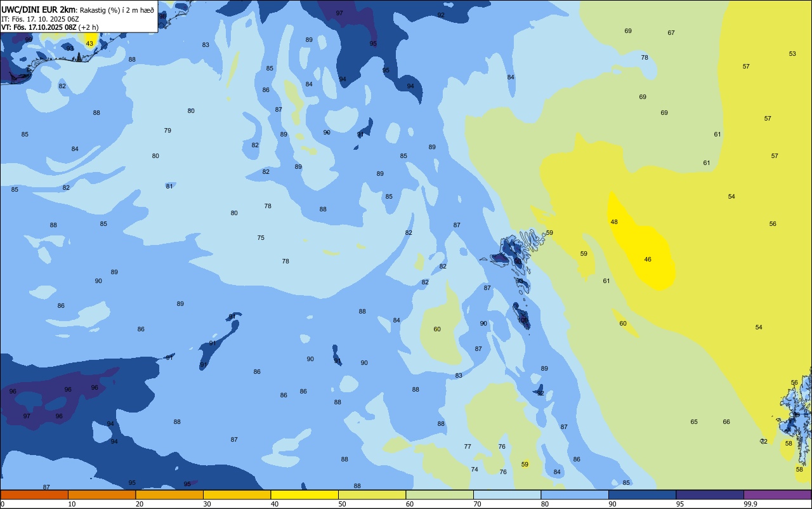Click the "UWC/DINI EUR 2km" title text

click(39, 10)
